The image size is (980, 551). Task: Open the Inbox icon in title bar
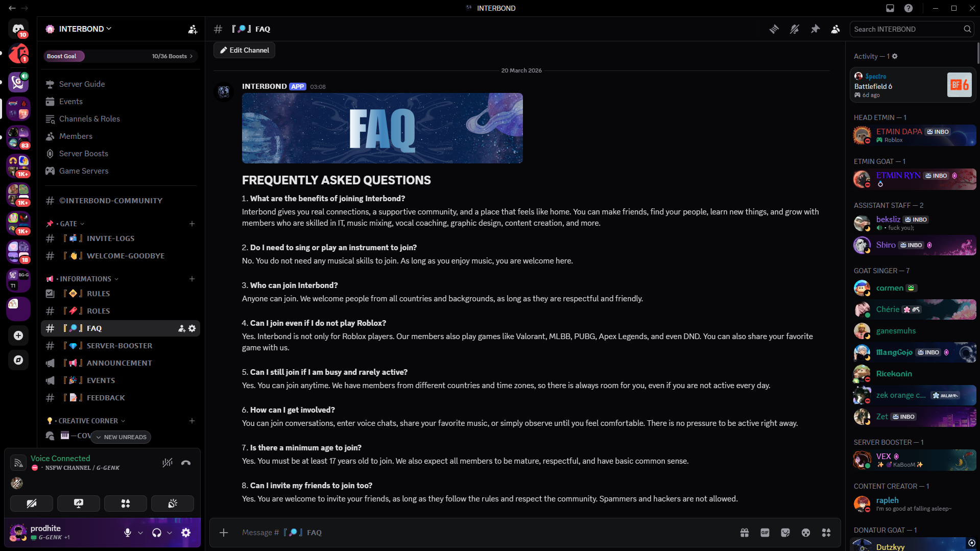click(890, 8)
